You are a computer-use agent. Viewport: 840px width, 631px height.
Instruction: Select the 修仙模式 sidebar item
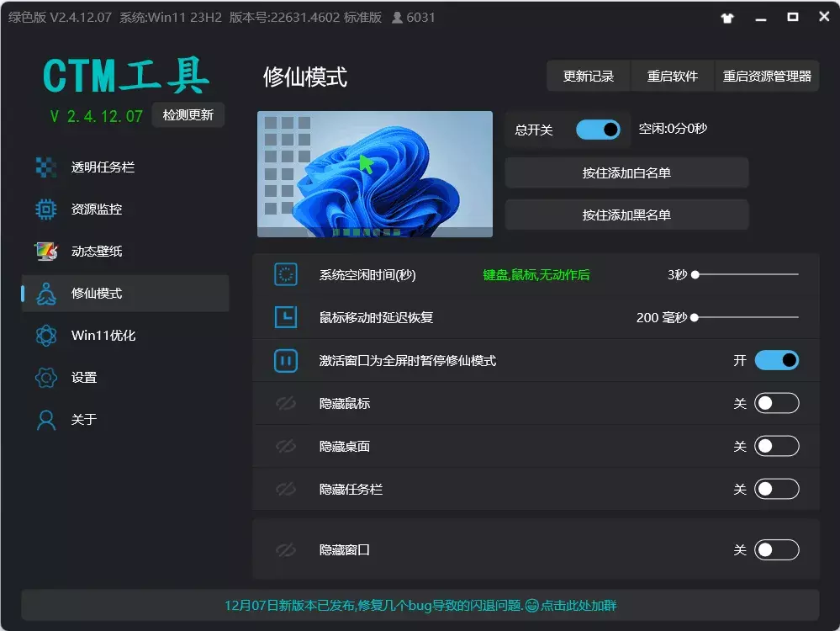pos(125,294)
